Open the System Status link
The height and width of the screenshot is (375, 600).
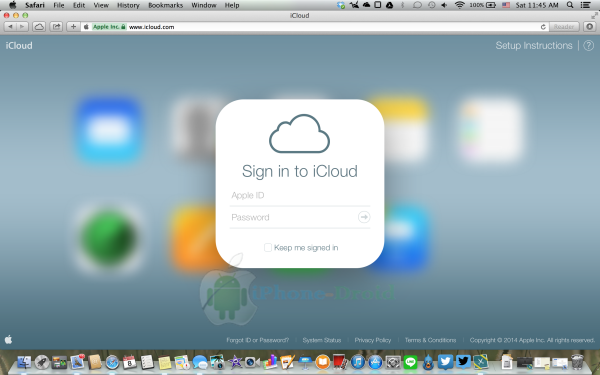coord(322,340)
